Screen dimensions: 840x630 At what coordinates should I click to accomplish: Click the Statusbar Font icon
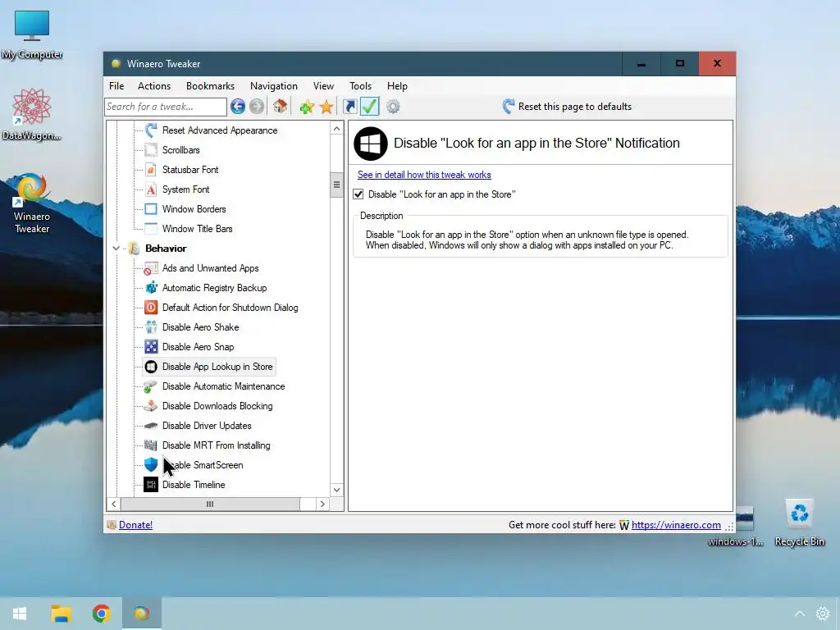point(151,170)
